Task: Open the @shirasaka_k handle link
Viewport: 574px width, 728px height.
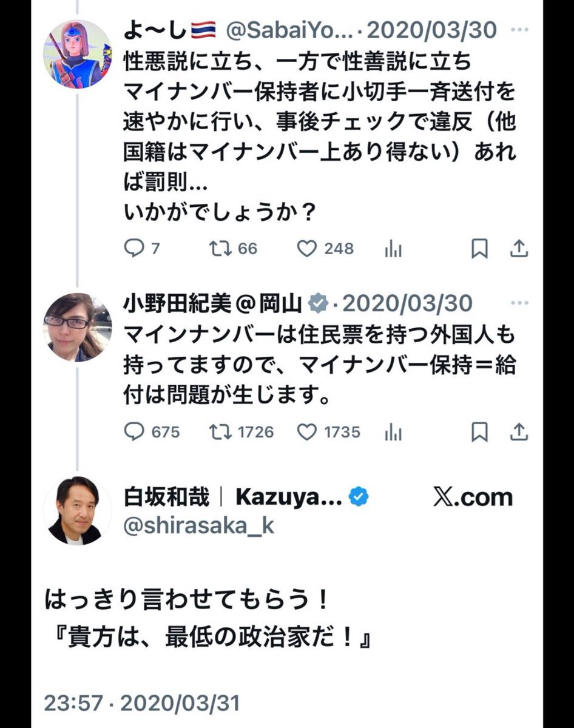Action: tap(198, 526)
